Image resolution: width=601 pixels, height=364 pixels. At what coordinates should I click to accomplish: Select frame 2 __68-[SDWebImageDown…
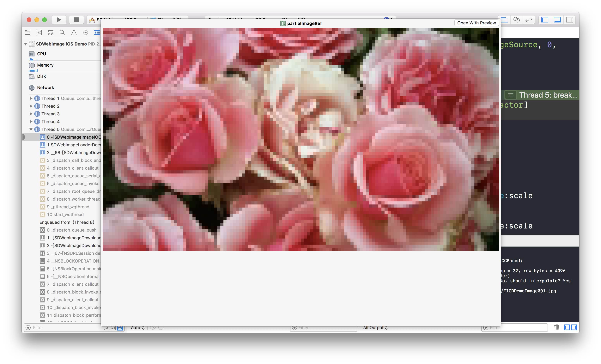pos(61,153)
